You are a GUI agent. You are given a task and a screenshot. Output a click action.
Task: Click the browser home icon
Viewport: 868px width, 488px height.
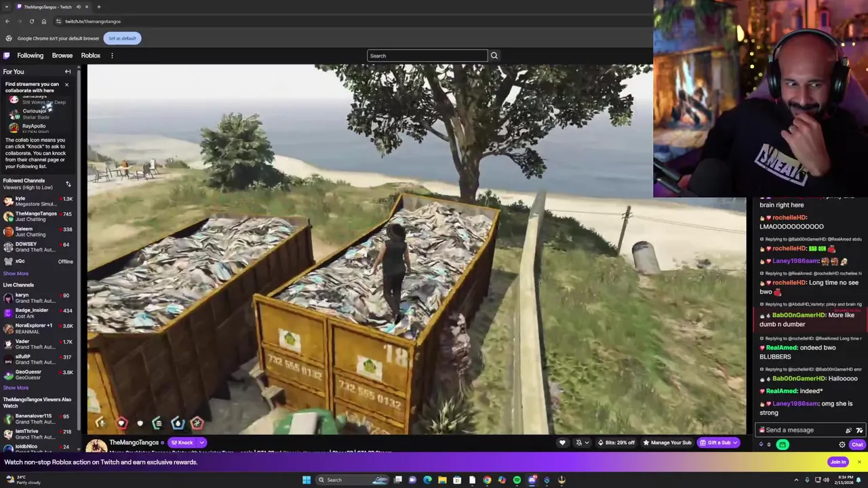coord(44,21)
